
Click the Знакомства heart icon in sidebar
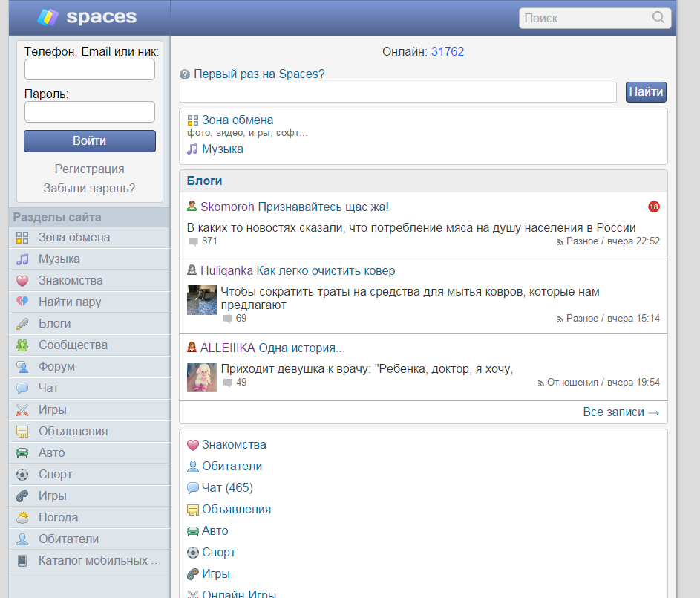[x=22, y=281]
